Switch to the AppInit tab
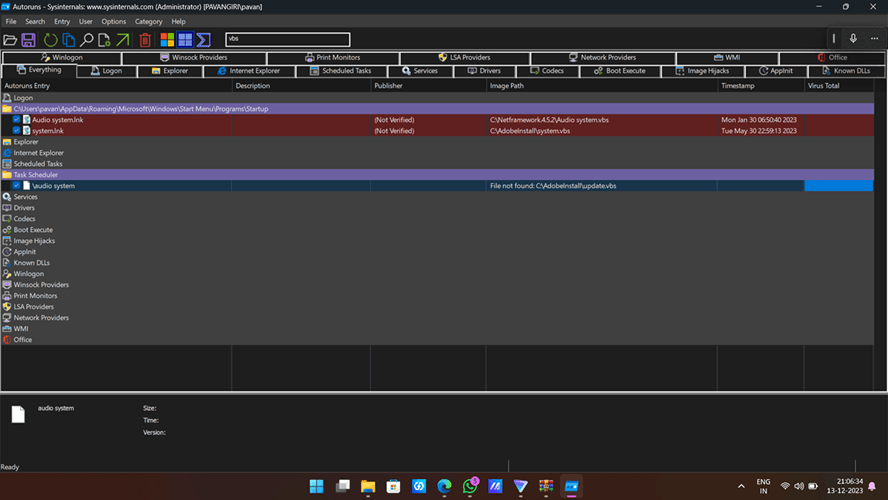Screen dimensions: 888x500 776,71
